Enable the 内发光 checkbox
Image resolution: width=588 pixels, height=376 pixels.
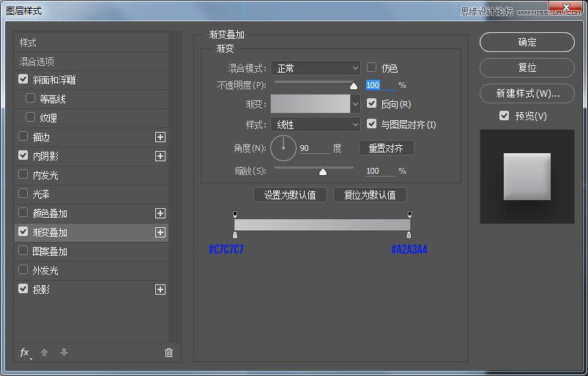(23, 174)
